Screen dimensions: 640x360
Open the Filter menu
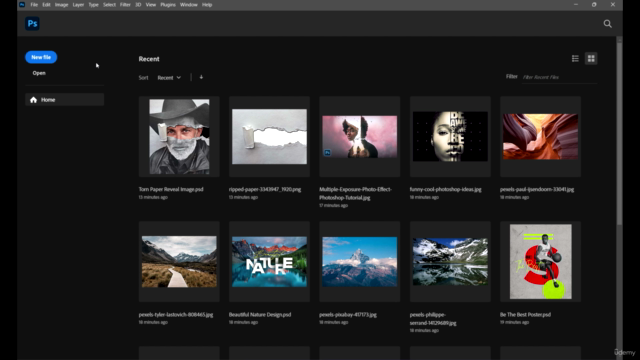point(125,4)
